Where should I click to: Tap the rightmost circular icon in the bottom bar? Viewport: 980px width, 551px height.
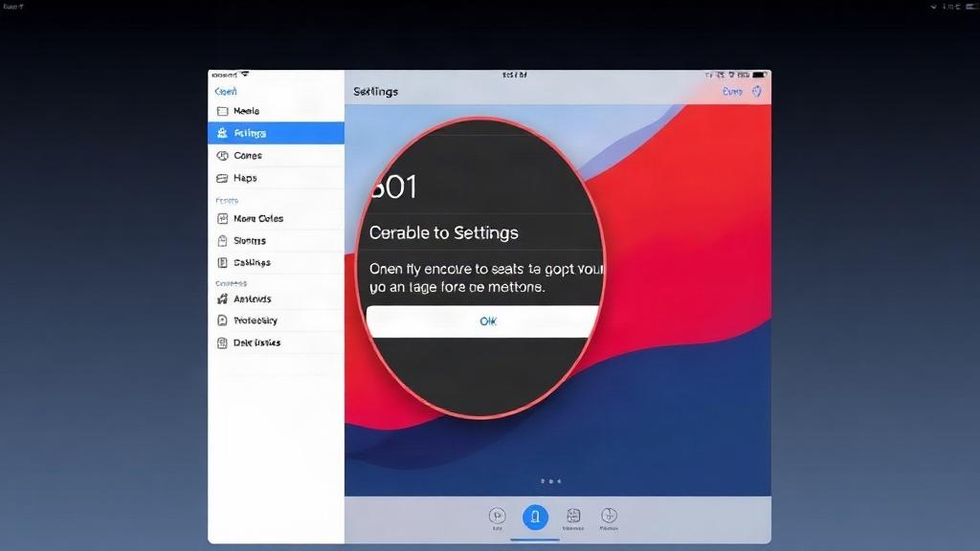pyautogui.click(x=609, y=516)
